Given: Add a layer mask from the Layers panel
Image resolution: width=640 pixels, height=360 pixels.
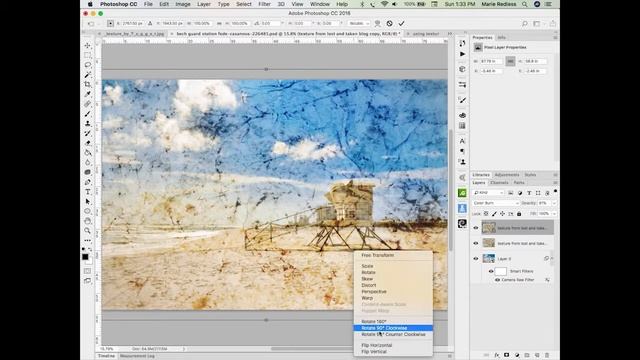Looking at the screenshot, I should tap(507, 355).
